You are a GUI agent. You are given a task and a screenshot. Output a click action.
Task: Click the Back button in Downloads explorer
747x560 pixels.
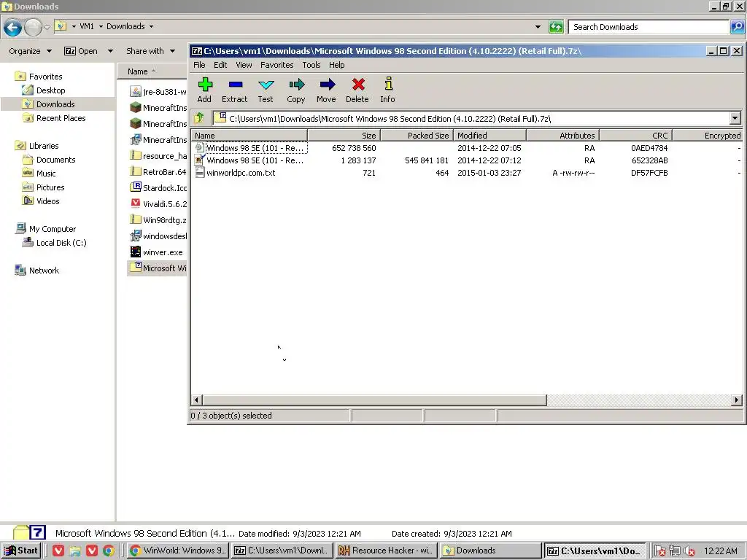[x=13, y=28]
